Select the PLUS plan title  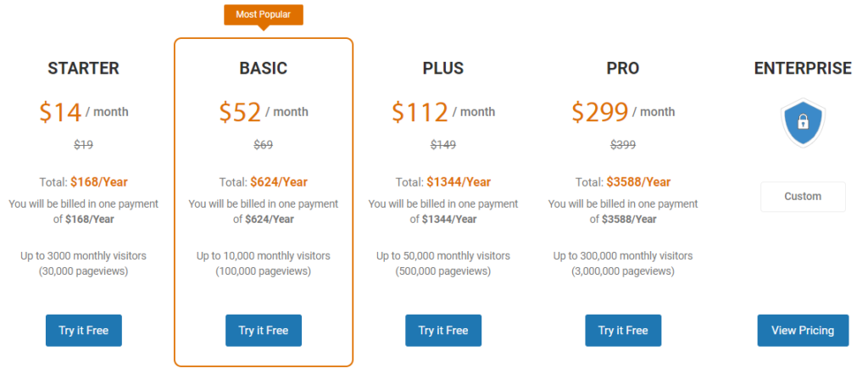pos(443,68)
